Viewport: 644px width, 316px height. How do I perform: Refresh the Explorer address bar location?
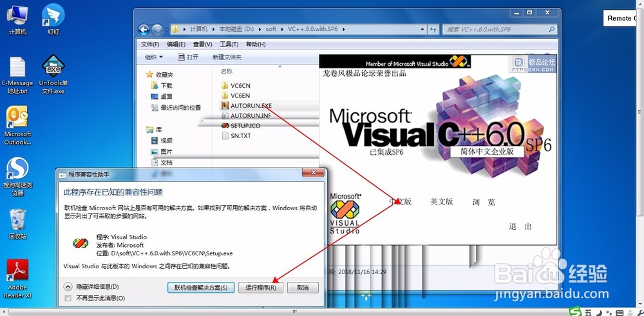coord(433,30)
